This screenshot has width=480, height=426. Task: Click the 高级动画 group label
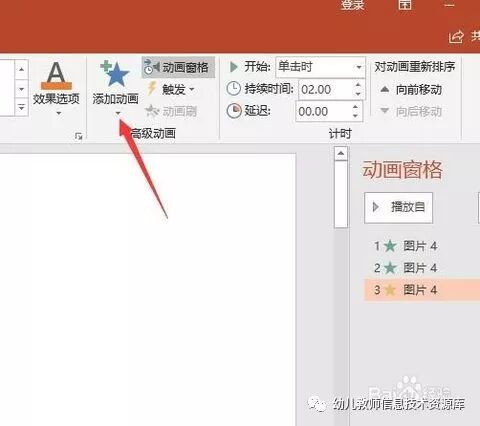pyautogui.click(x=153, y=134)
